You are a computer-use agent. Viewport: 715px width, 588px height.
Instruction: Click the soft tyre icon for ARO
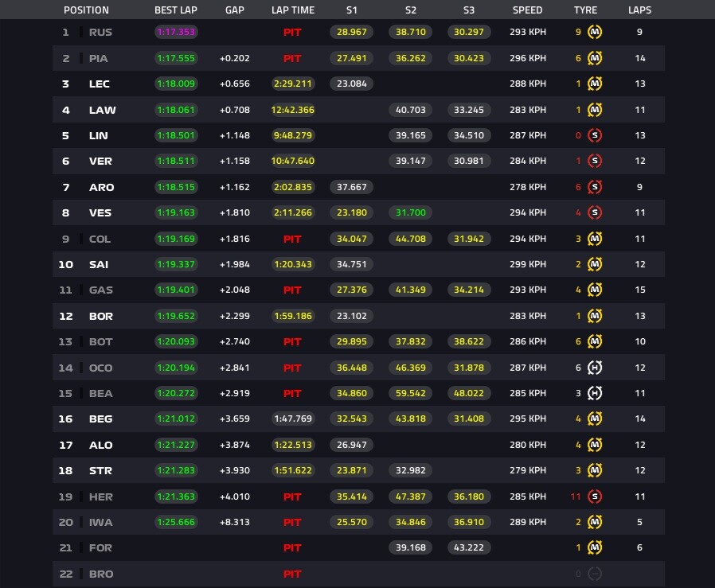(595, 187)
